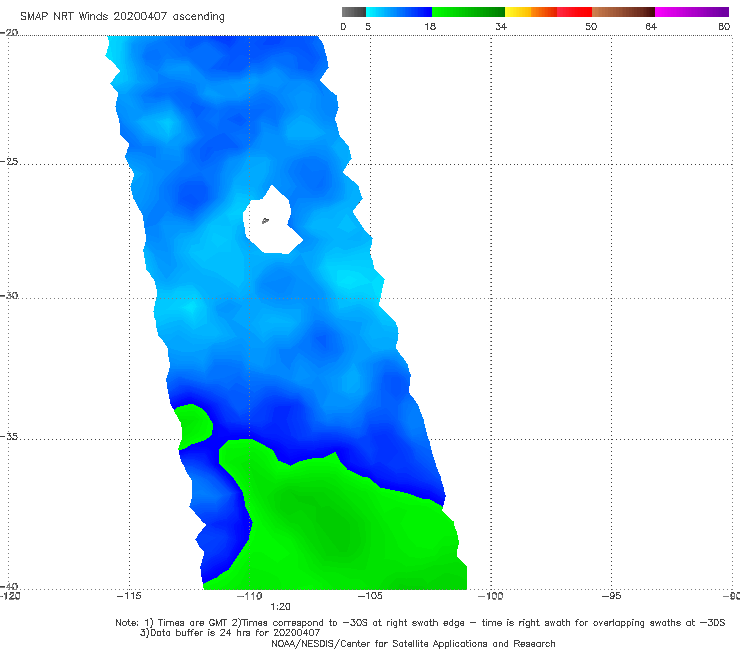Click the small island outline inside white gap
Image resolution: width=740 pixels, height=650 pixels.
coord(265,220)
